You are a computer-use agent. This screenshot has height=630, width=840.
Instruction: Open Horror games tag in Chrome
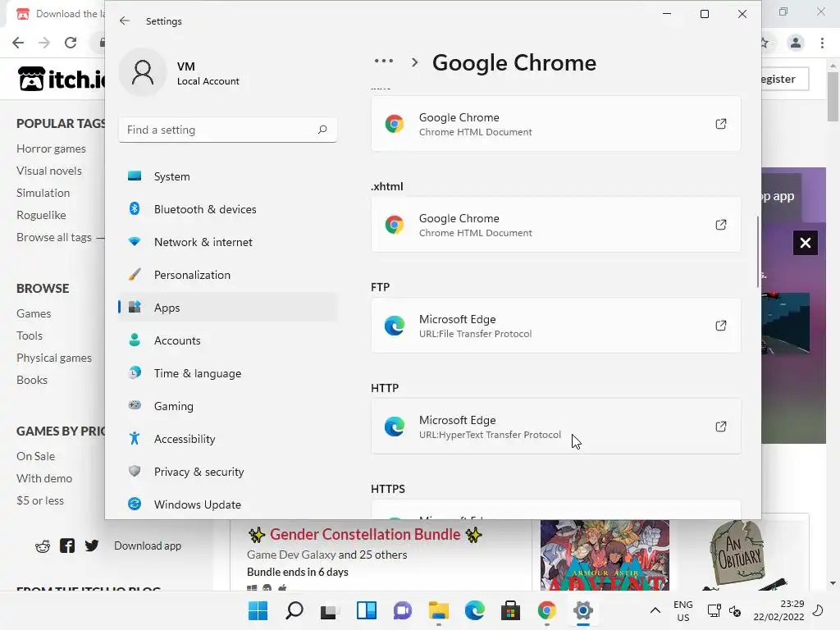point(51,148)
